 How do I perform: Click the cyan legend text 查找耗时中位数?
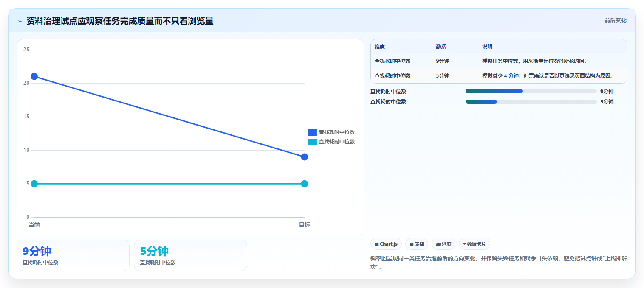[337, 142]
